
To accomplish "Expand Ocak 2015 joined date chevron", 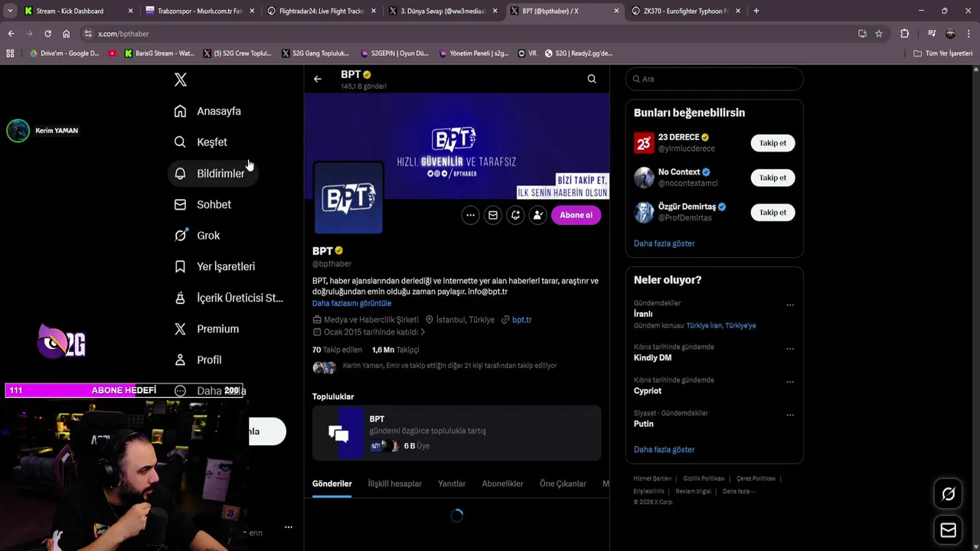I will pos(423,332).
